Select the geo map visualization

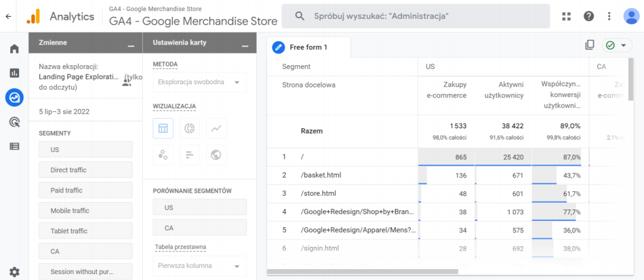pyautogui.click(x=216, y=155)
